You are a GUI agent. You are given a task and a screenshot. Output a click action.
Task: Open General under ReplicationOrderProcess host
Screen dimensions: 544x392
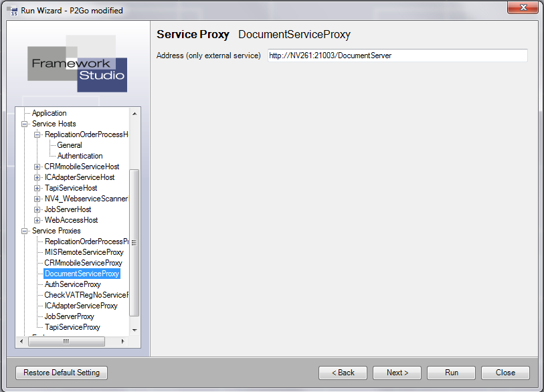pyautogui.click(x=70, y=145)
